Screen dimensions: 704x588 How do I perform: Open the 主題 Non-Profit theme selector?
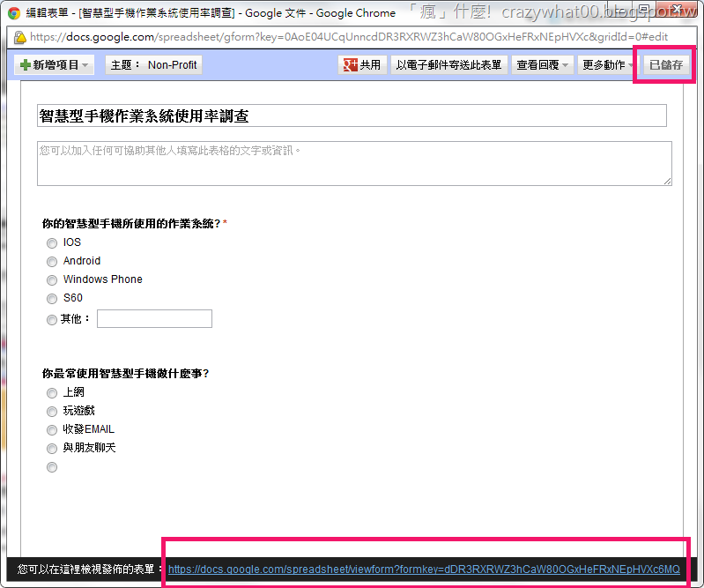click(153, 65)
